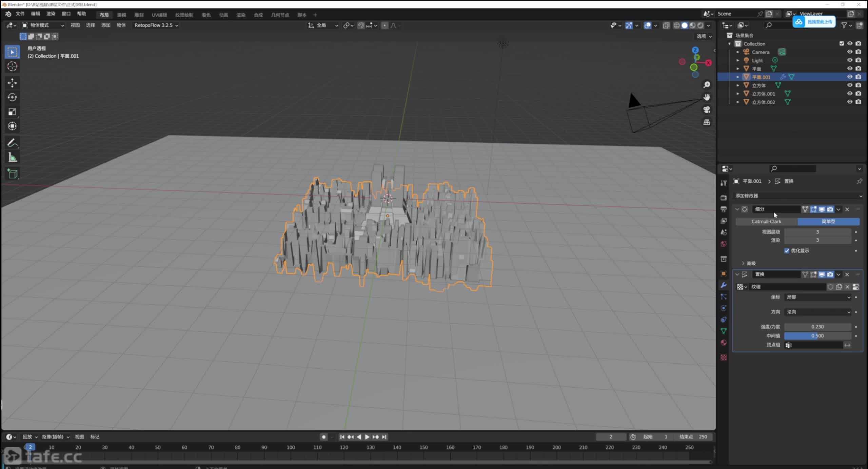
Task: Switch perspective/orthographic grid icon
Action: click(x=707, y=122)
